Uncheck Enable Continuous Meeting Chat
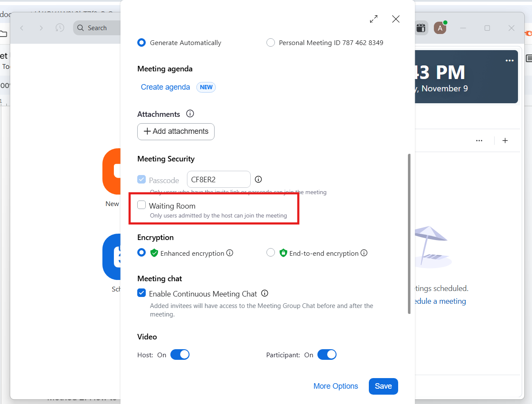This screenshot has width=532, height=404. [141, 293]
